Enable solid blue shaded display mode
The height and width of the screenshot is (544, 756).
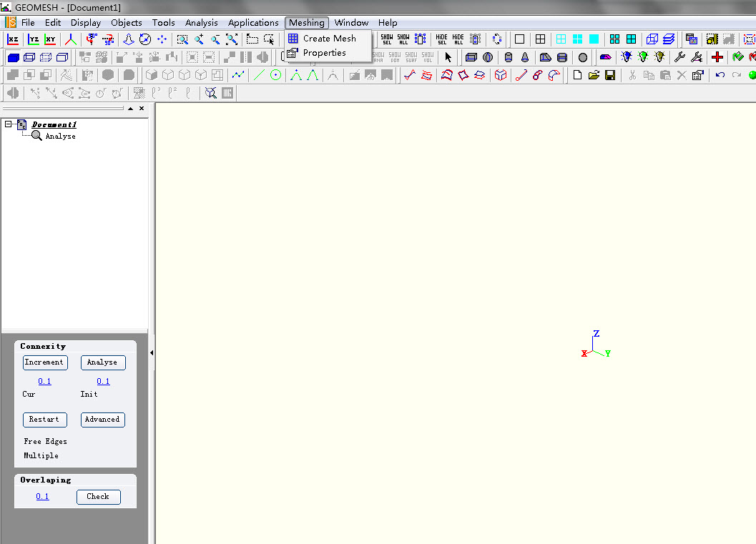pos(13,57)
